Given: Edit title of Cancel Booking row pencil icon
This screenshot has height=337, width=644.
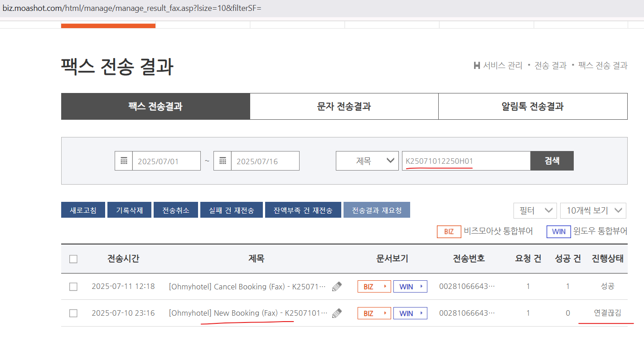Looking at the screenshot, I should point(337,287).
